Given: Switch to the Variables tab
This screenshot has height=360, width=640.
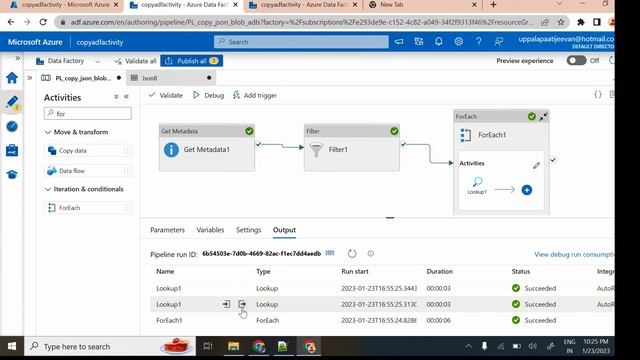Looking at the screenshot, I should point(210,230).
